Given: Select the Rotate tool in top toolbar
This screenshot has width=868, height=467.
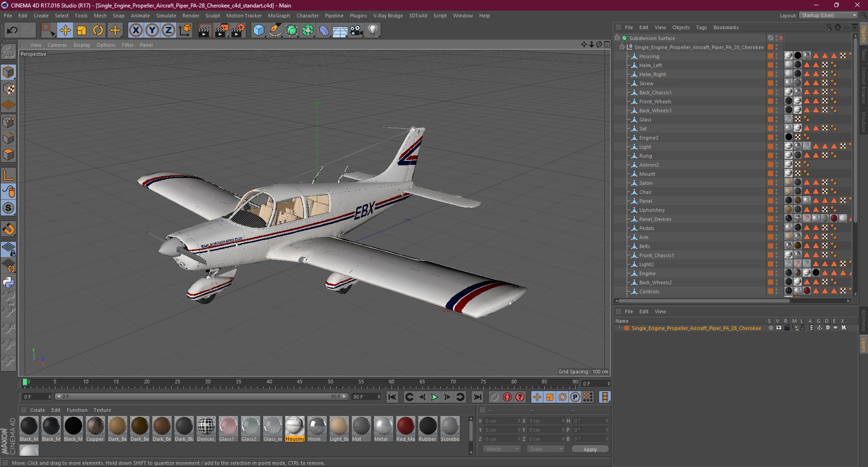Looking at the screenshot, I should coord(98,30).
